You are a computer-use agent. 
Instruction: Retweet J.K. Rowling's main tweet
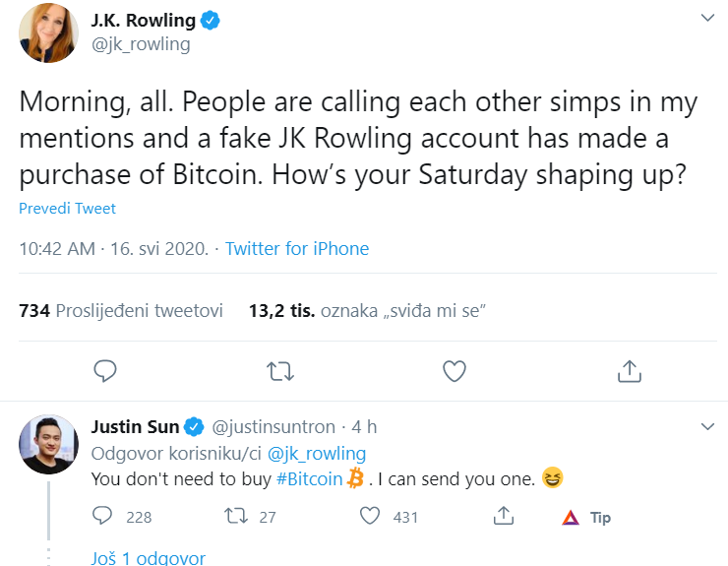point(280,371)
